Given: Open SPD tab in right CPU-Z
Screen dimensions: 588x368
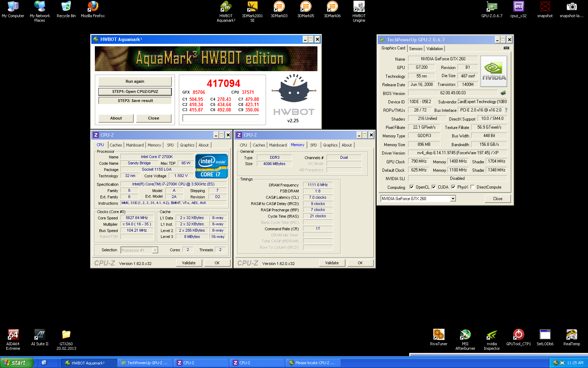Looking at the screenshot, I should pos(314,145).
